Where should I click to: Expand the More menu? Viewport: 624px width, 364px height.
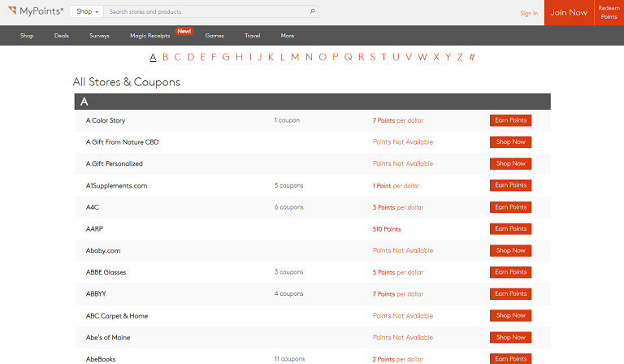click(x=288, y=36)
